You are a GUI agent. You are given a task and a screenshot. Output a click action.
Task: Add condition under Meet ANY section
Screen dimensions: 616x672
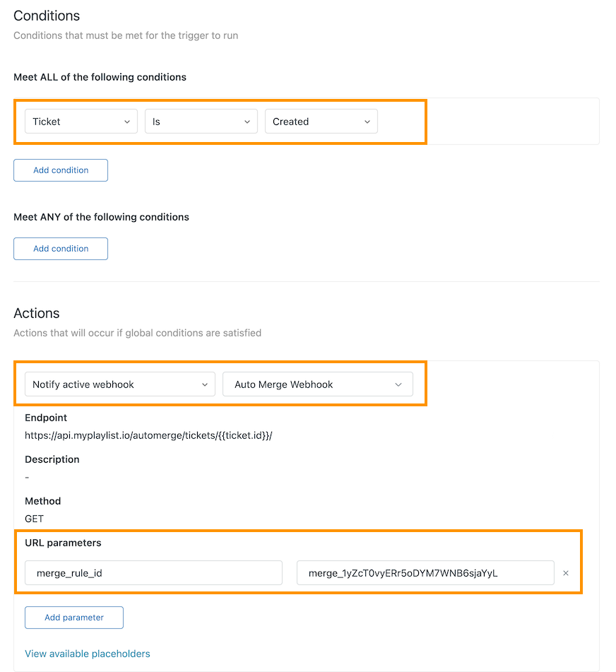(x=61, y=249)
